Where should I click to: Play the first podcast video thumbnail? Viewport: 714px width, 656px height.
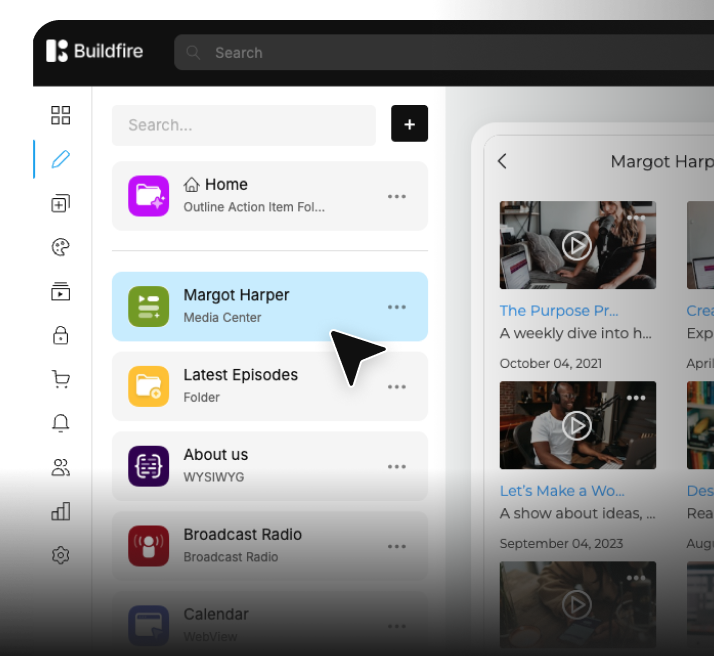(x=577, y=245)
